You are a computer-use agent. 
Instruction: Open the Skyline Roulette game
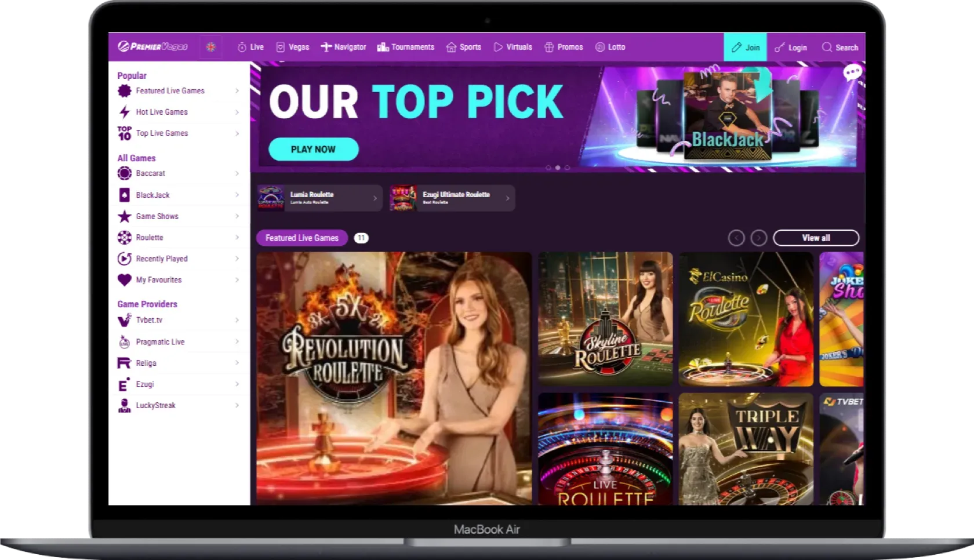[x=605, y=319]
